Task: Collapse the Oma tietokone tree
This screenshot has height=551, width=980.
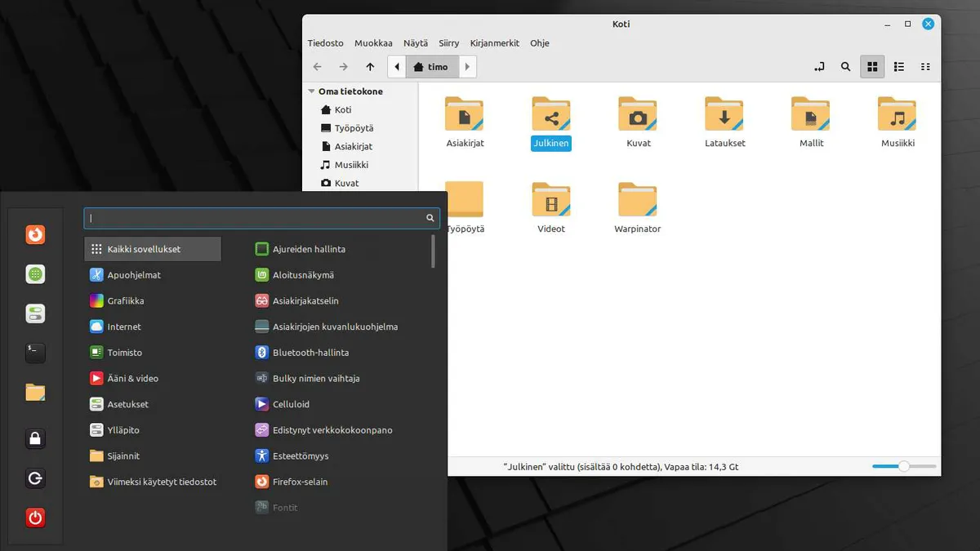Action: 310,91
